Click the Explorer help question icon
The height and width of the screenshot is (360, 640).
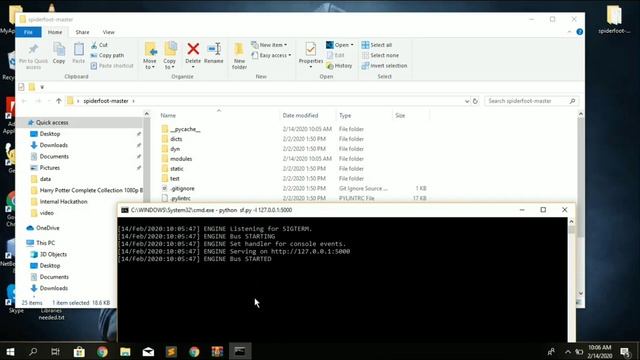[x=580, y=32]
